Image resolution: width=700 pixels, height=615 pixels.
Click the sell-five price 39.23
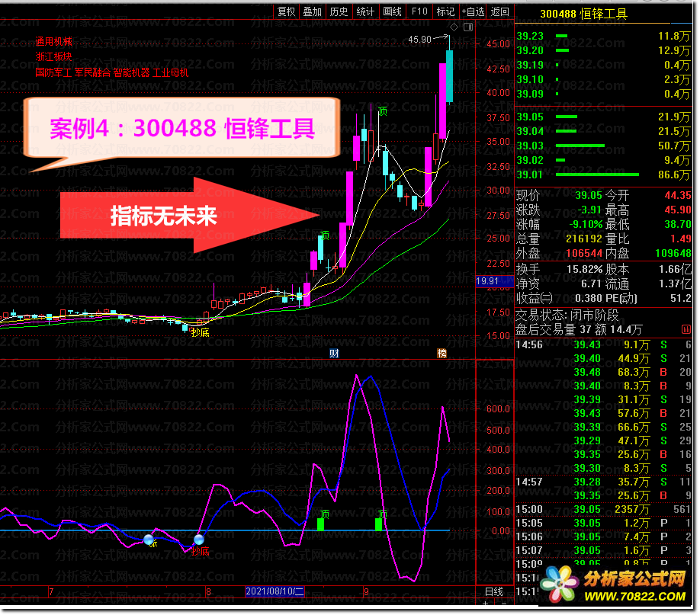point(530,36)
